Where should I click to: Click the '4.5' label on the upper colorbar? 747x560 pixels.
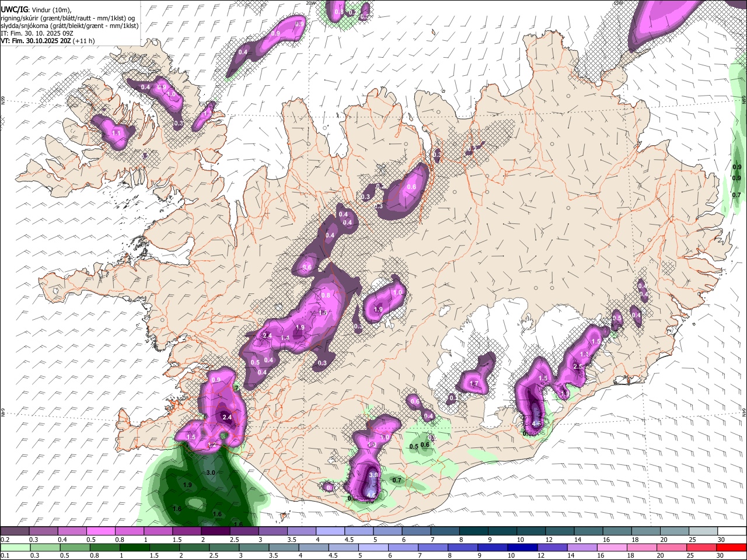[x=349, y=540]
